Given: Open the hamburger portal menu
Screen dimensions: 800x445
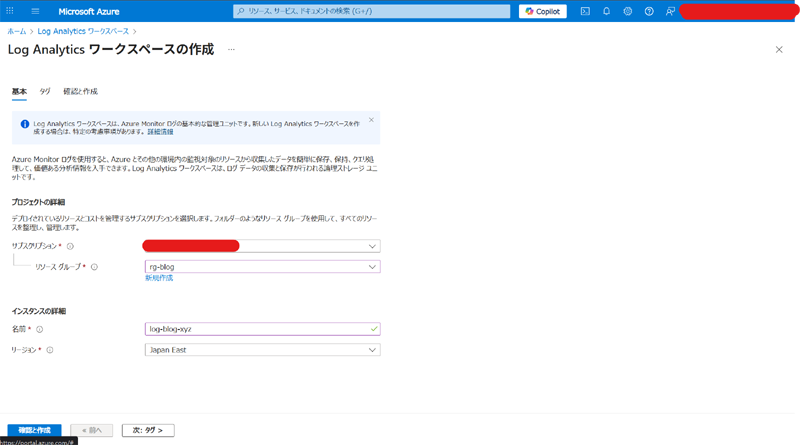Looking at the screenshot, I should pos(35,11).
